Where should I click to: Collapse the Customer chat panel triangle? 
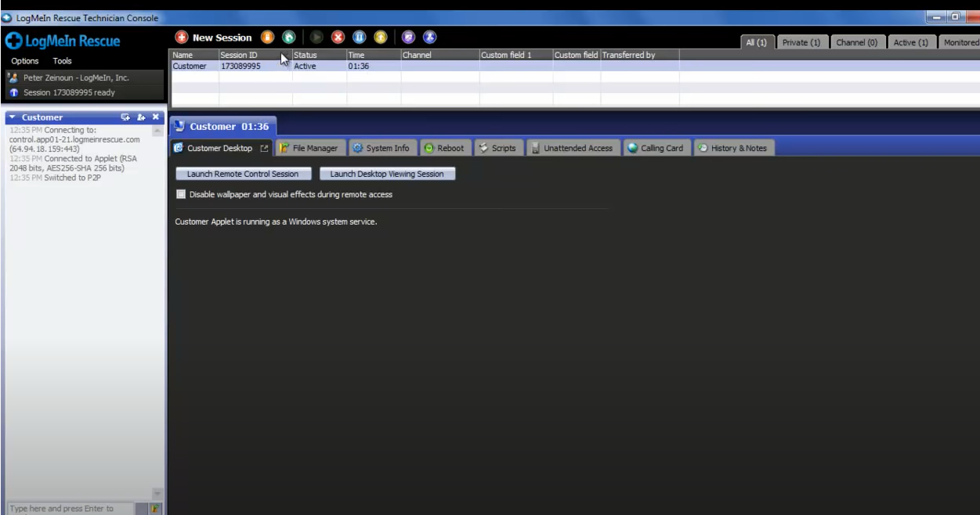(x=13, y=117)
